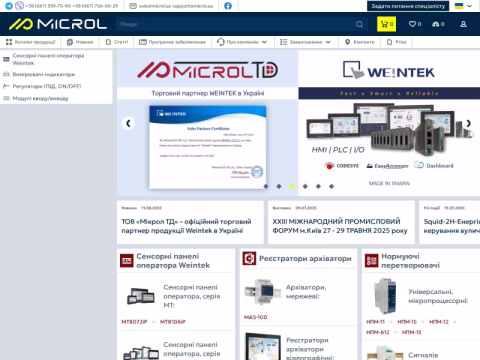Open the Weintek partner certificate image
The width and height of the screenshot is (480, 360).
(208, 147)
